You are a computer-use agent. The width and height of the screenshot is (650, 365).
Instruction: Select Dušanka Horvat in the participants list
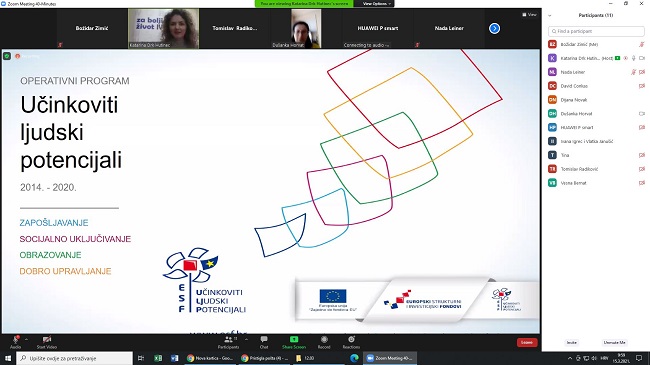(596, 114)
